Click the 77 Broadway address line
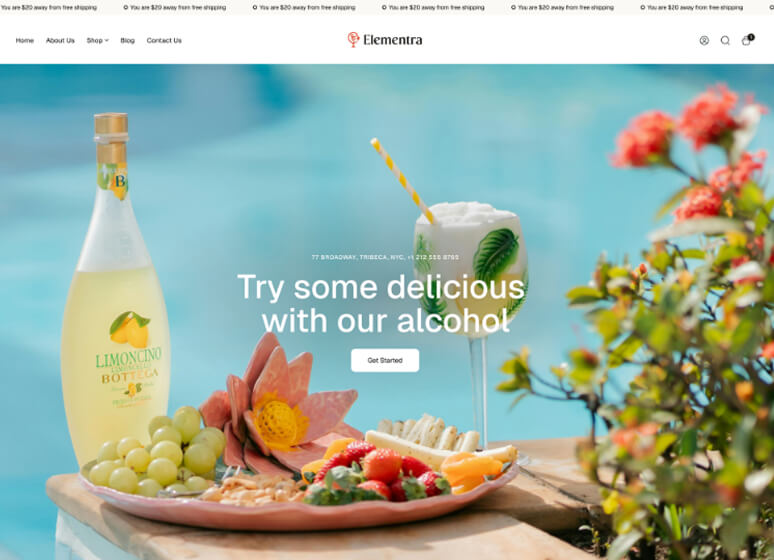The image size is (774, 560). [x=385, y=257]
